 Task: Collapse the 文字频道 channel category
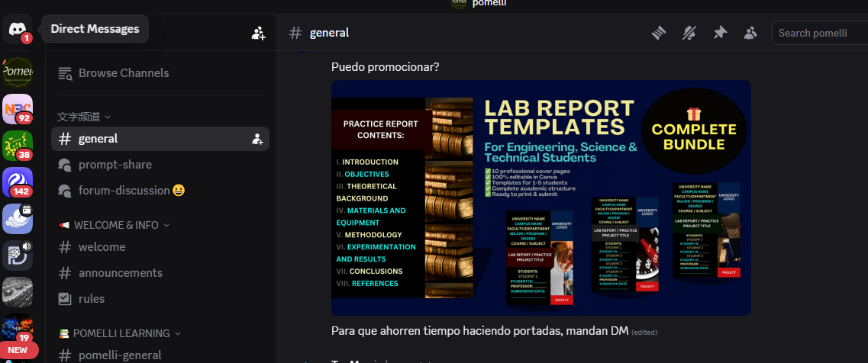point(84,117)
